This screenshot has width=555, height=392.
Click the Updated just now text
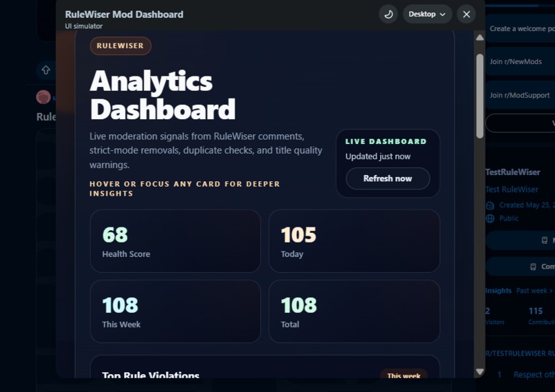(x=378, y=156)
